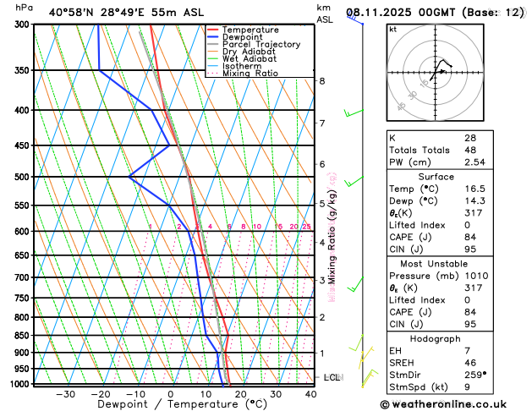Click the 'hPa' pressure unit label
Image resolution: width=532 pixels, height=411 pixels.
(24, 8)
